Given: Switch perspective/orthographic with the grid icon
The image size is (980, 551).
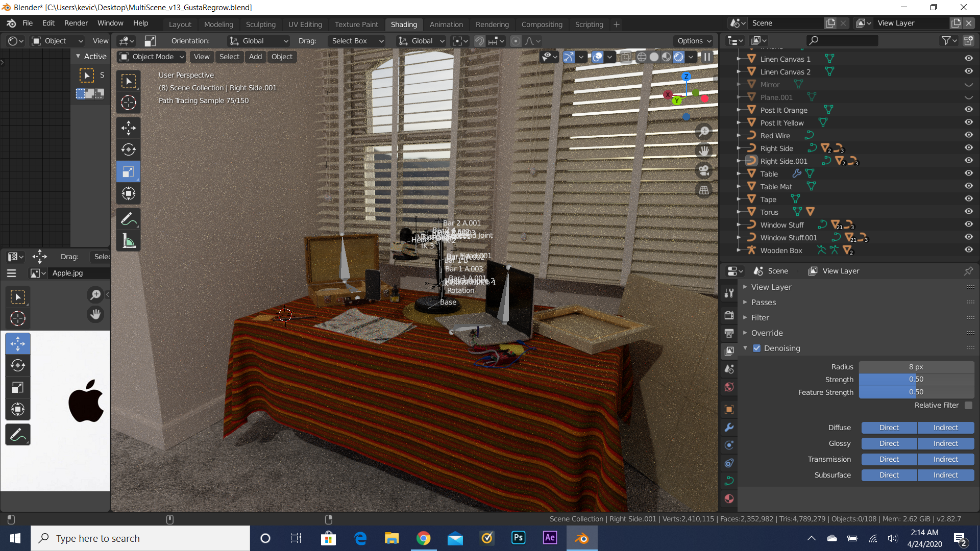Looking at the screenshot, I should 704,190.
